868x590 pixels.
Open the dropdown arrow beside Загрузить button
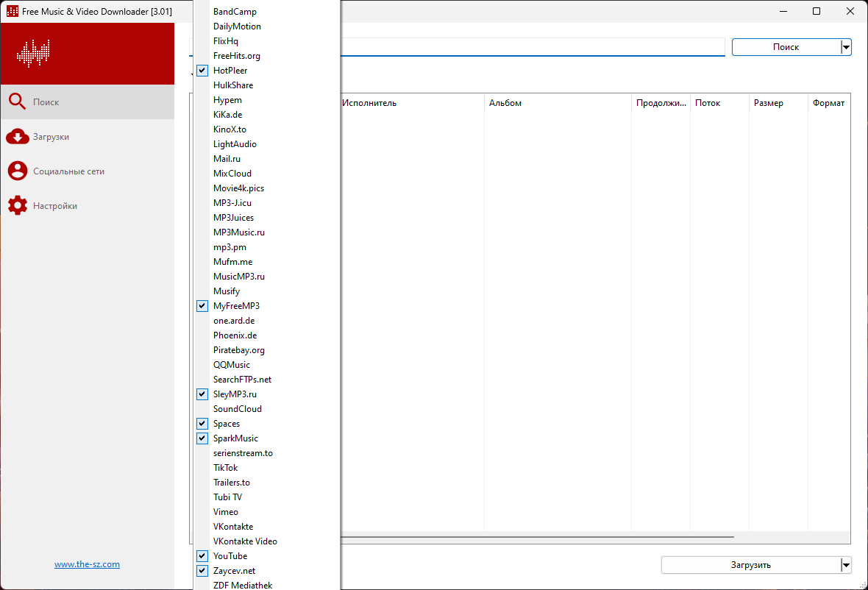coord(846,565)
